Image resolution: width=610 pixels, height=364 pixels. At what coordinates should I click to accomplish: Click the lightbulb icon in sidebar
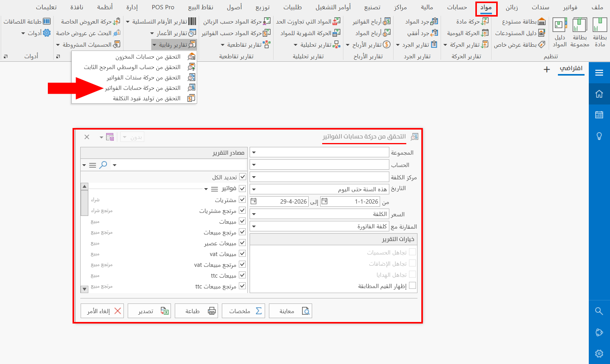599,136
